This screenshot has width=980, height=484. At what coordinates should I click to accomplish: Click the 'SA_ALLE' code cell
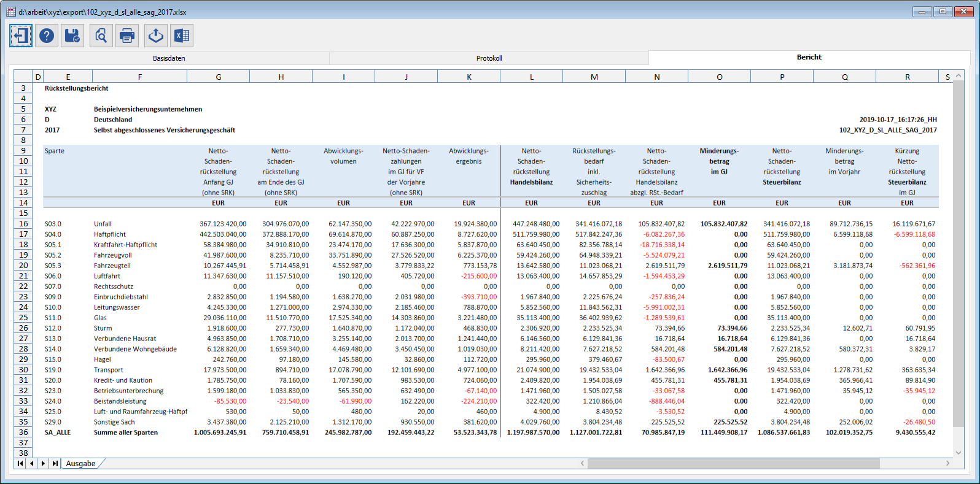(x=58, y=432)
